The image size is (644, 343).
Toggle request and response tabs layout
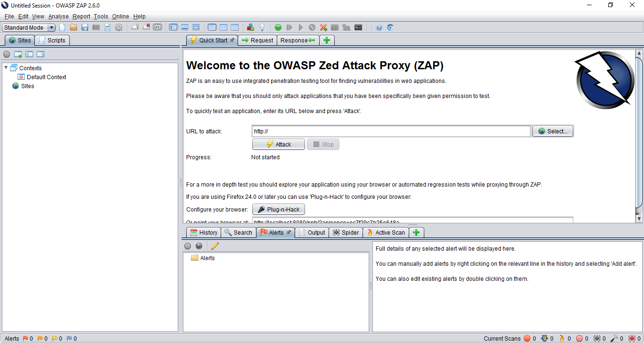[212, 27]
